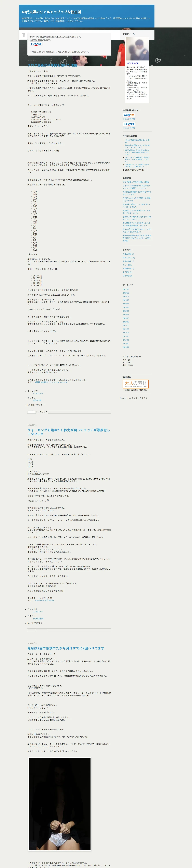Click 円満の秘訣 category under second post
Screen dimensions: 192x868
(38, 619)
